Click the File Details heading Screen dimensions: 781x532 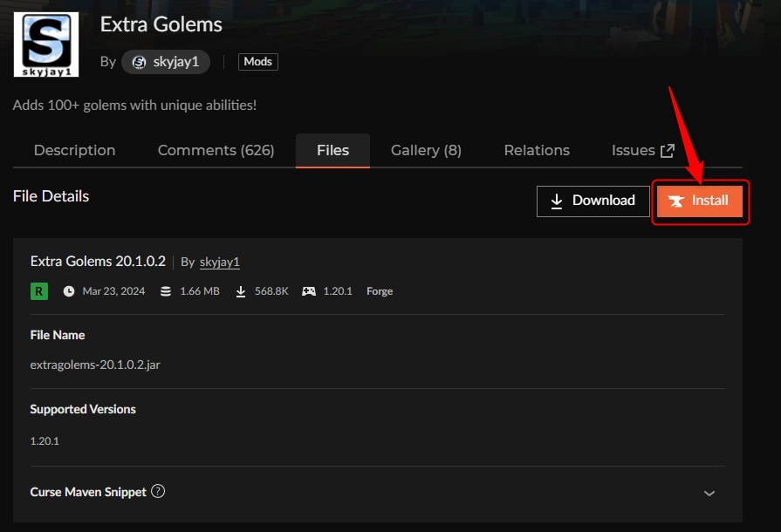click(x=51, y=196)
